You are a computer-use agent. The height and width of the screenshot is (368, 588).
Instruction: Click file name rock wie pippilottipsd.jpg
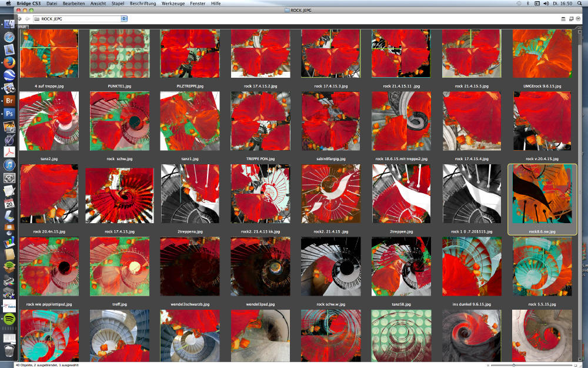point(49,304)
